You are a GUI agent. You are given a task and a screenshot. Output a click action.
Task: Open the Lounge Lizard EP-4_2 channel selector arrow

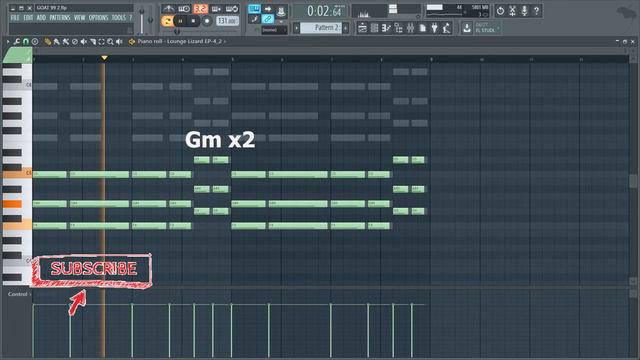[x=224, y=42]
